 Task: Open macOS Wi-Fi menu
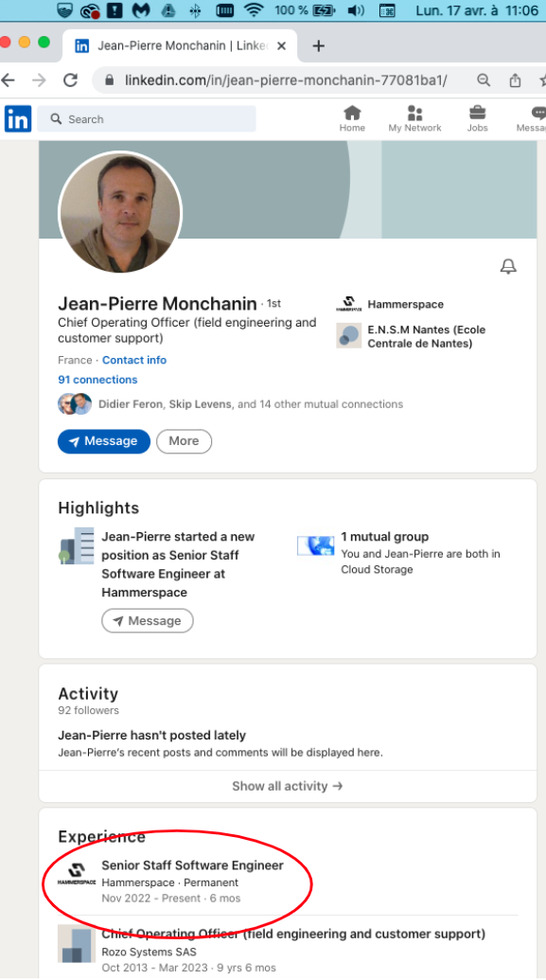click(x=253, y=10)
